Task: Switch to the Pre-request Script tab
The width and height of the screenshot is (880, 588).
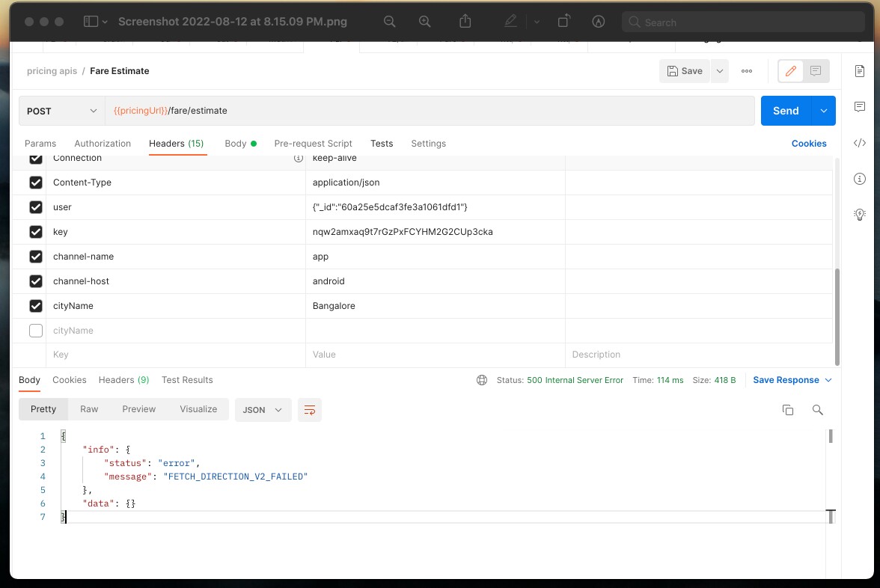Action: click(313, 144)
